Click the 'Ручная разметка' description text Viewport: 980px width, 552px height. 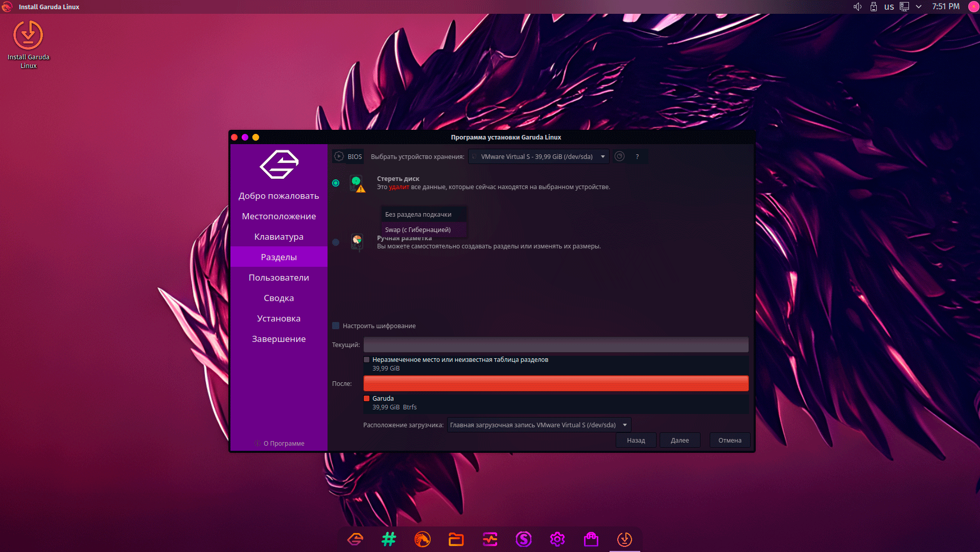[489, 246]
